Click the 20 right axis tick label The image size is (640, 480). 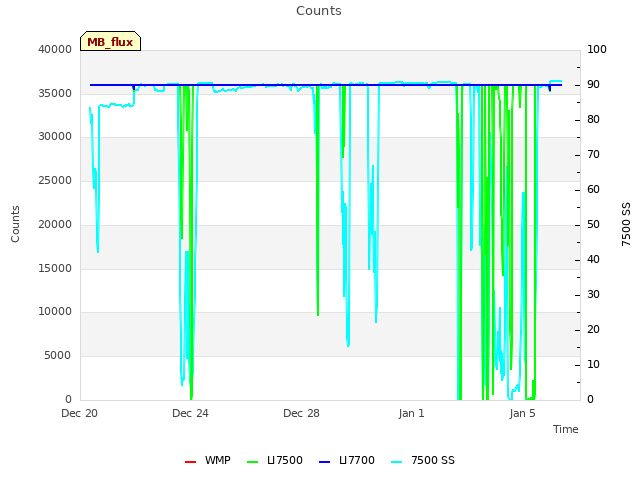(593, 329)
